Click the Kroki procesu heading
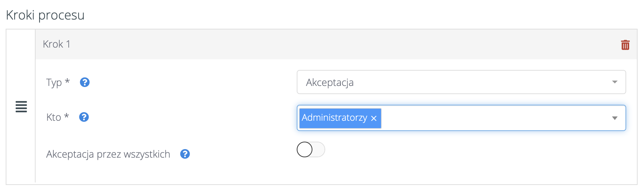Viewport: 644px width, 191px height. coord(45,15)
